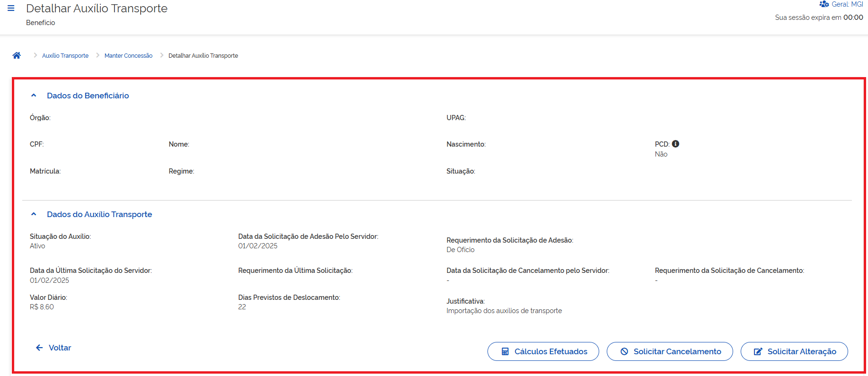Open Cálculos Efetuados
This screenshot has height=376, width=868.
[x=550, y=351]
